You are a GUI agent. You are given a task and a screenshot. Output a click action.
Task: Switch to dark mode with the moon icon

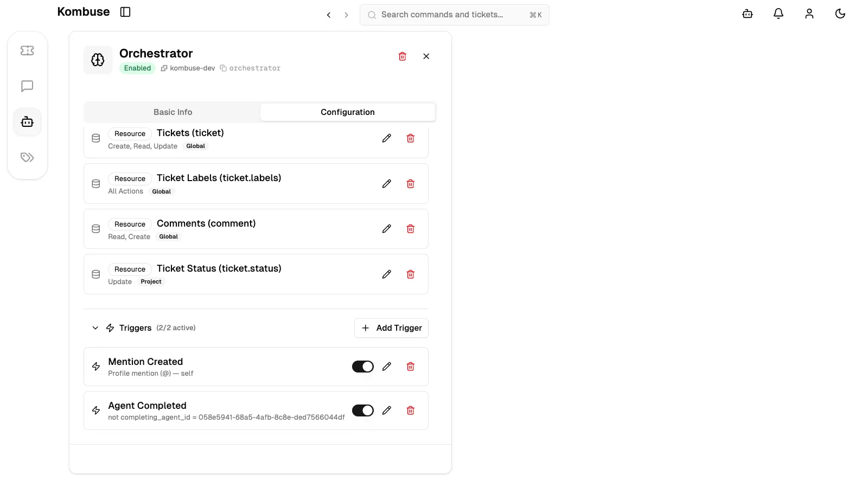(840, 14)
